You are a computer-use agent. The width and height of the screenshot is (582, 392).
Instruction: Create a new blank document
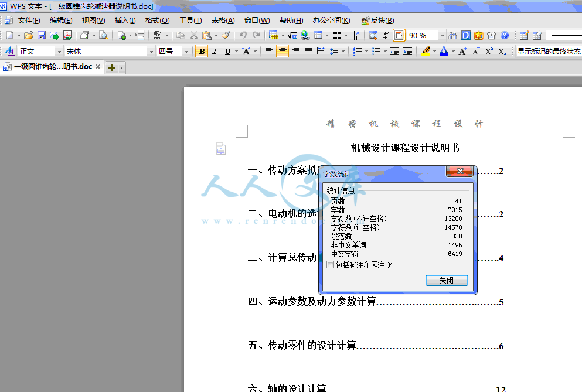[x=10, y=35]
